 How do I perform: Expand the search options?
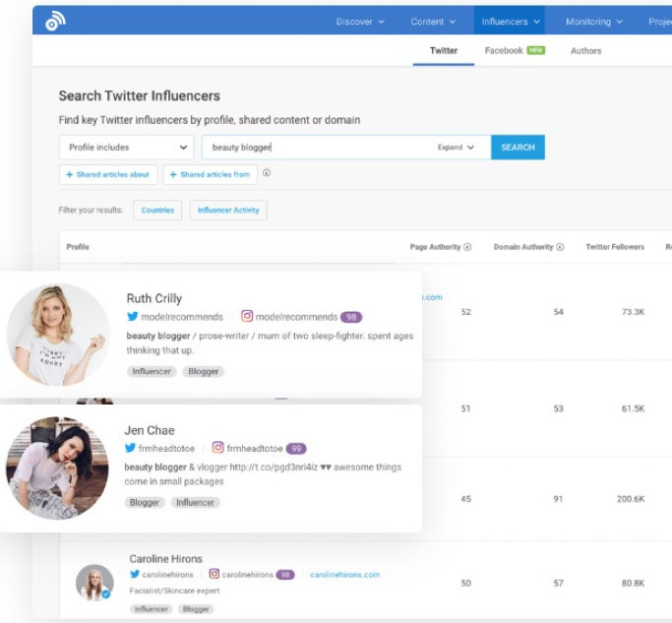click(x=456, y=147)
